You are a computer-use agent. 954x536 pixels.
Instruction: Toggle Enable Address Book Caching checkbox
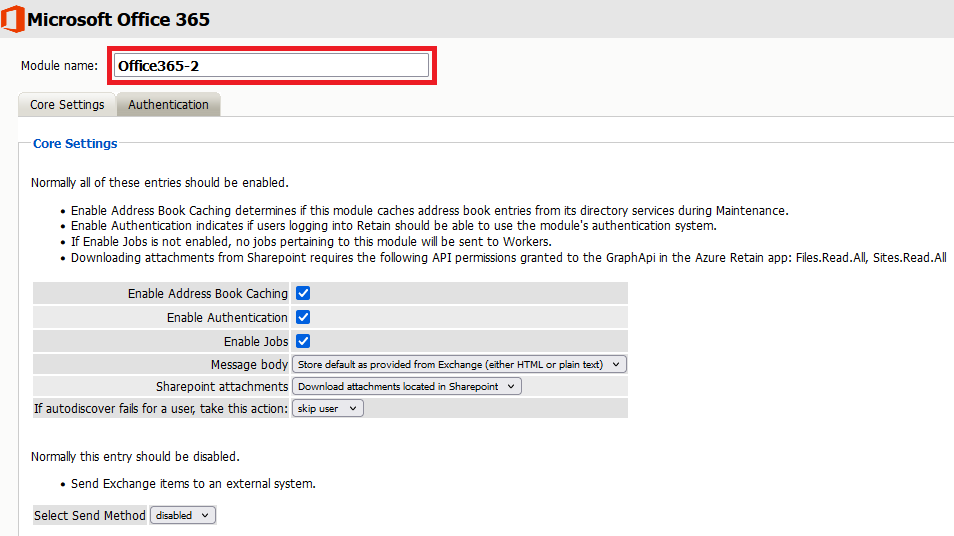(303, 293)
